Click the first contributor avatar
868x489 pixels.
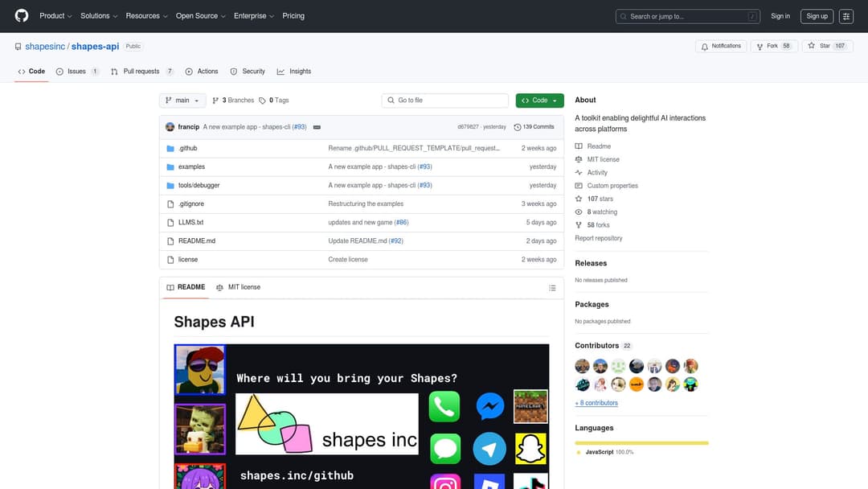[x=582, y=366]
